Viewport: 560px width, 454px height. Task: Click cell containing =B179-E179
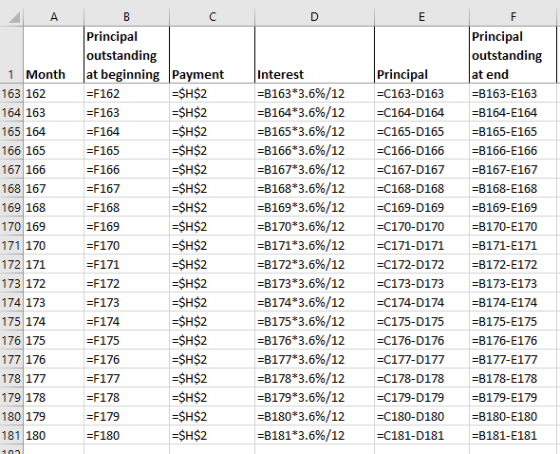point(513,397)
